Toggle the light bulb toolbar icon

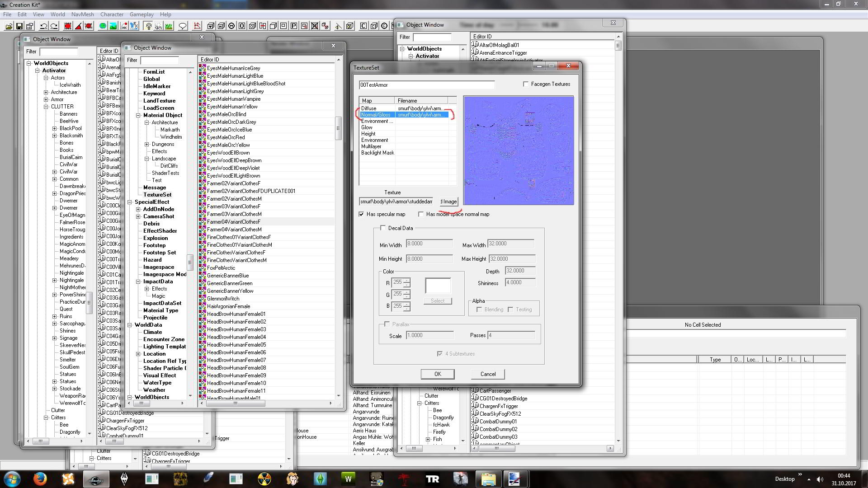click(x=148, y=26)
